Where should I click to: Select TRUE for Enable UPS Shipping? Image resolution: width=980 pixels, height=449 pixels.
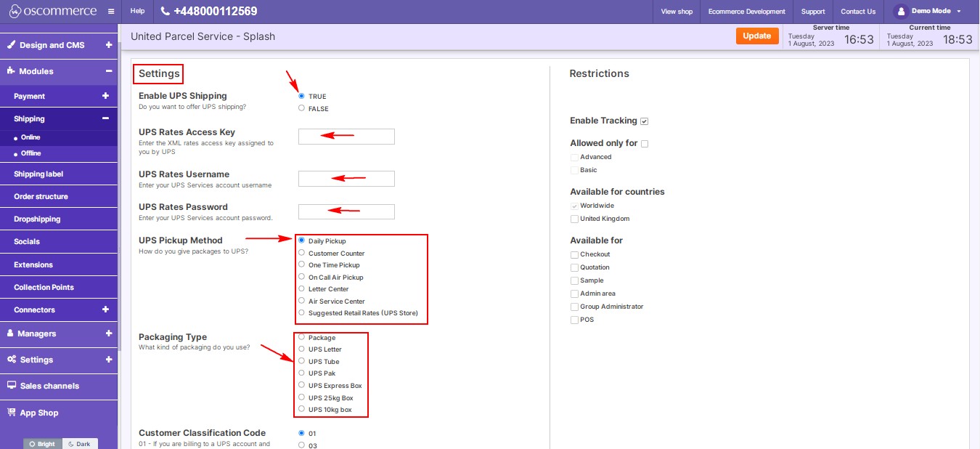click(301, 96)
